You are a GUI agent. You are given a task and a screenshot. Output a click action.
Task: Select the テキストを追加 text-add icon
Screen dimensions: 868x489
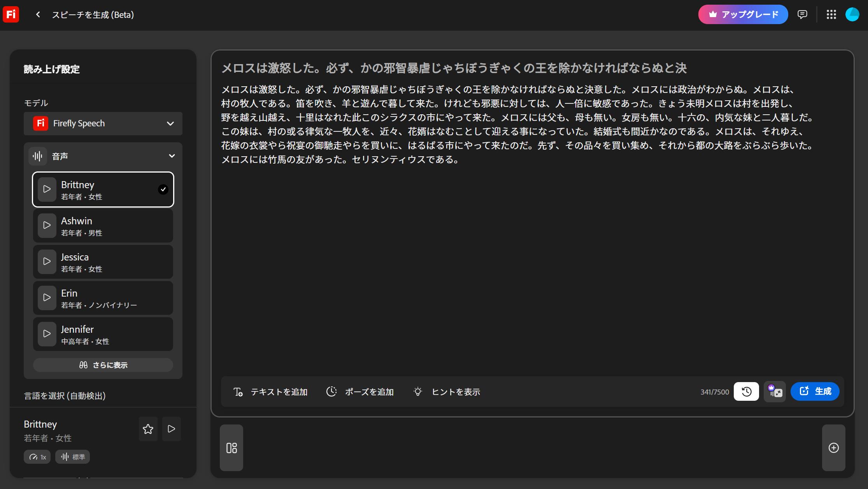[239, 392]
